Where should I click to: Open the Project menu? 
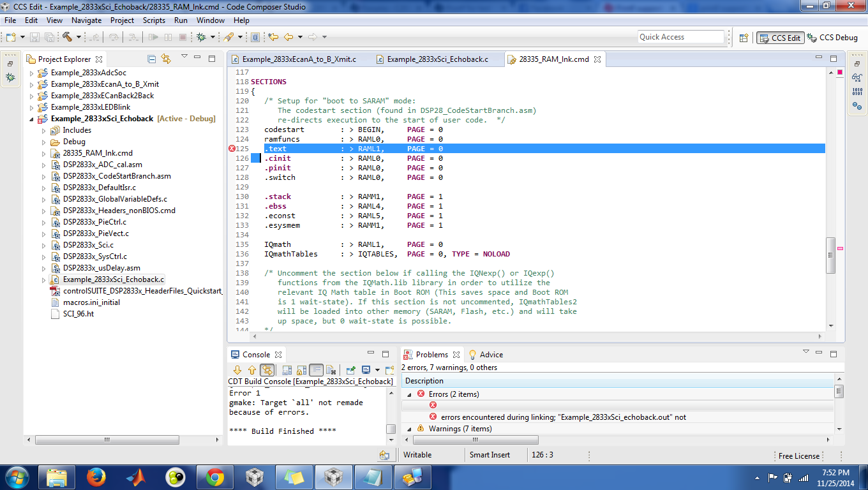coord(122,20)
